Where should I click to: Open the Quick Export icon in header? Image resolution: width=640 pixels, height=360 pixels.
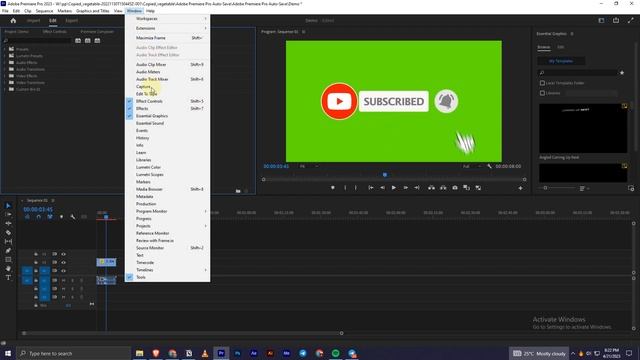[x=616, y=20]
